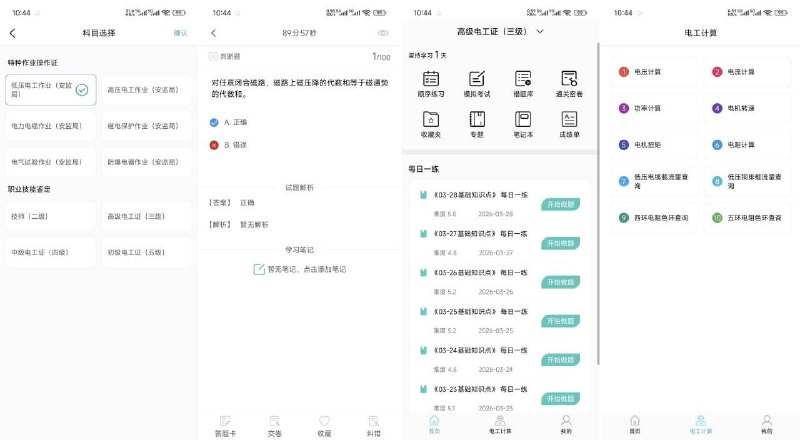Tap the 答题卡 answer card icon
Image resolution: width=800 pixels, height=440 pixels.
[x=226, y=425]
